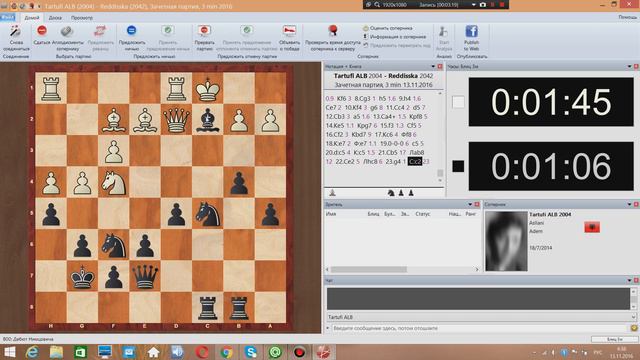Viewport: 640px width, 360px height.
Task: Click the check opponent server access icon
Action: point(333,31)
